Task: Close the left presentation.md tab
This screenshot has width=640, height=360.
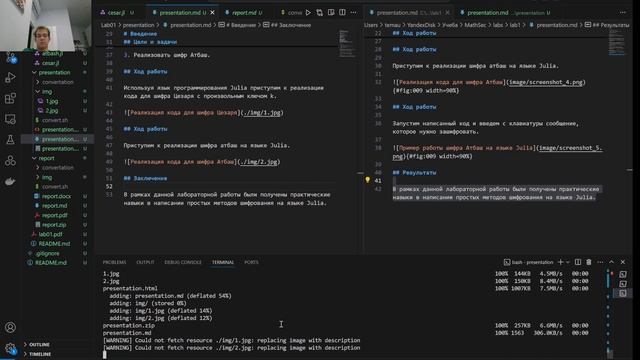Action: coord(212,13)
